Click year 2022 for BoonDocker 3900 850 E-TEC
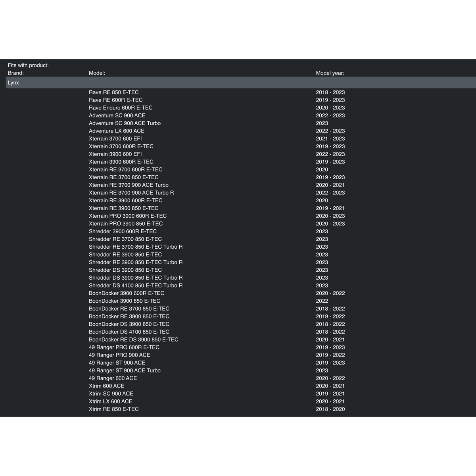 [x=322, y=301]
